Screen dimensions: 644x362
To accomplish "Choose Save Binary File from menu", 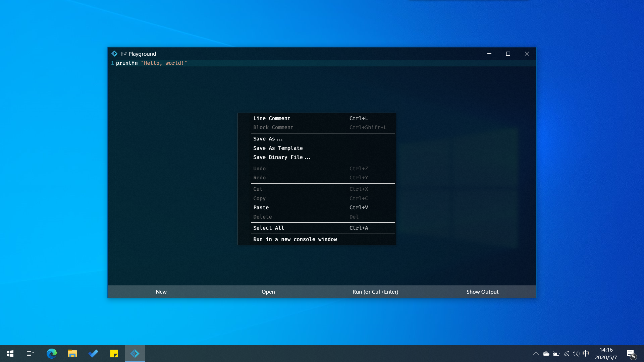I will [x=282, y=157].
